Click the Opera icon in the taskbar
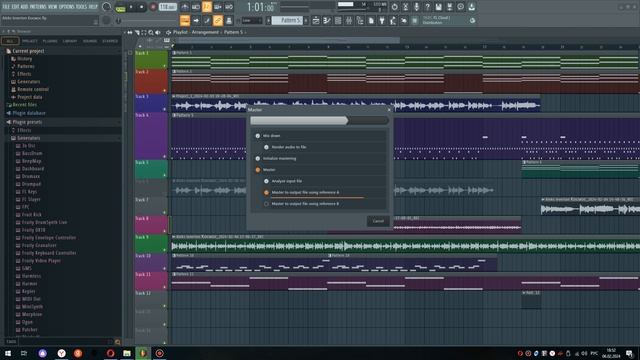Viewport: 640px width, 360px height. (x=110, y=353)
